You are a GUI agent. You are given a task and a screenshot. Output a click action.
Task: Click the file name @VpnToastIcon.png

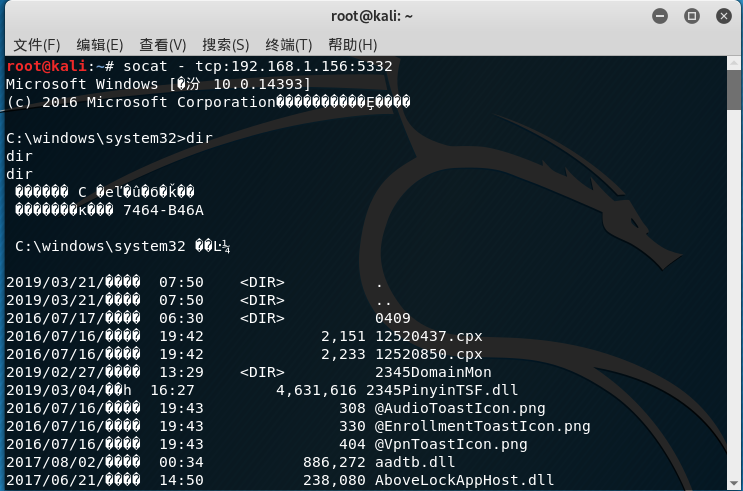tap(451, 445)
